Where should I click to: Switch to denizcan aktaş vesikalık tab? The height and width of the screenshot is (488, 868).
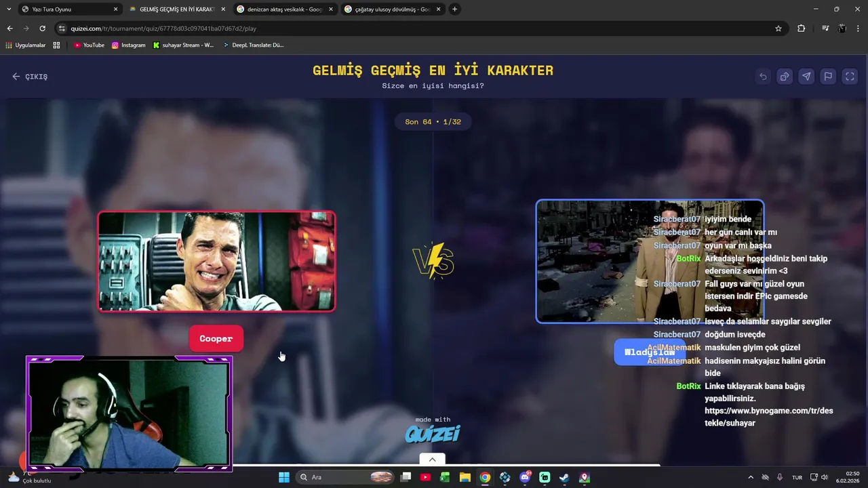click(x=283, y=9)
